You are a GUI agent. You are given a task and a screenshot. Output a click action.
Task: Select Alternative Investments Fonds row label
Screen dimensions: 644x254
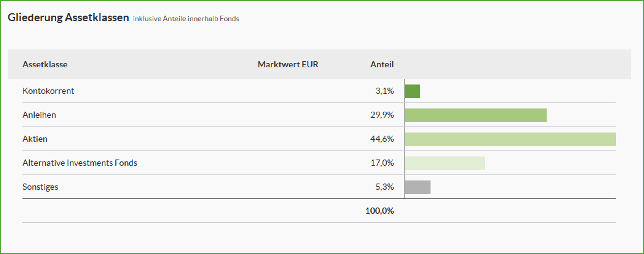(80, 163)
